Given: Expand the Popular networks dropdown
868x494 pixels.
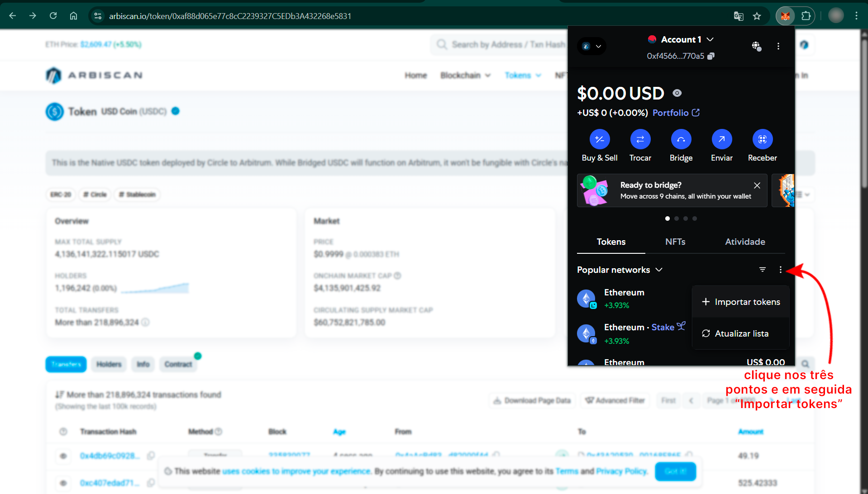Looking at the screenshot, I should pos(620,270).
